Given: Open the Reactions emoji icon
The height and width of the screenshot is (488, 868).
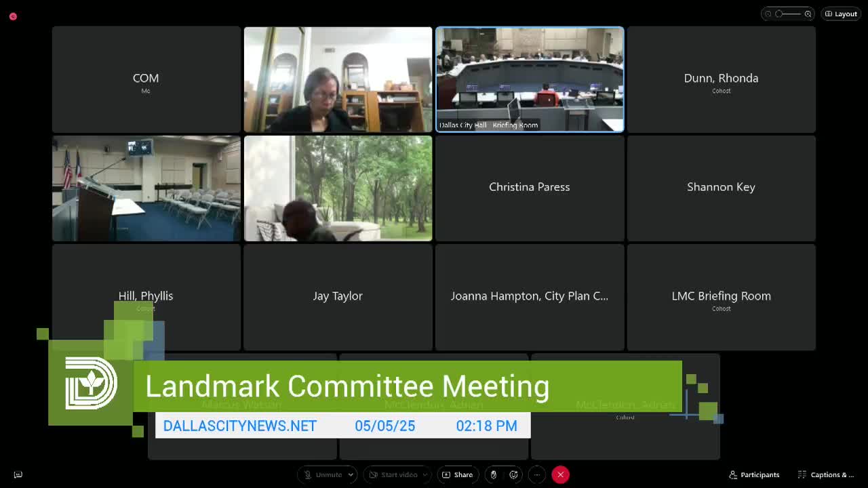Looking at the screenshot, I should coord(513,474).
